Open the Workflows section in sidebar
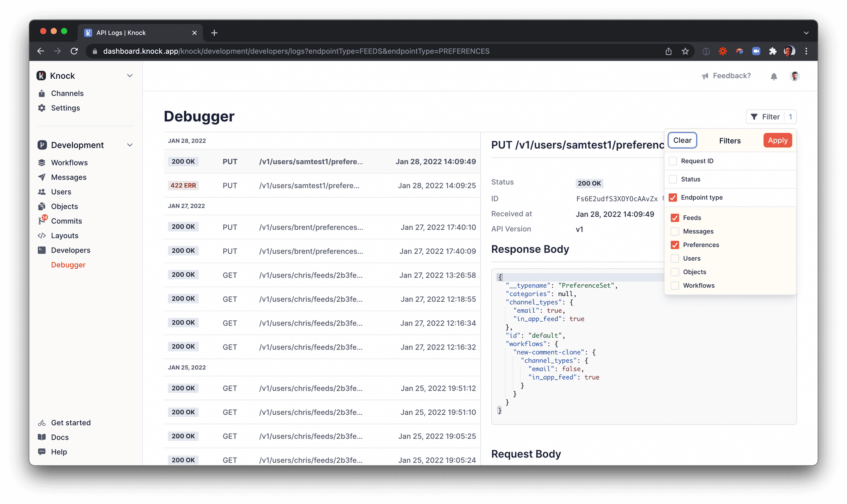The width and height of the screenshot is (847, 504). click(x=42, y=162)
